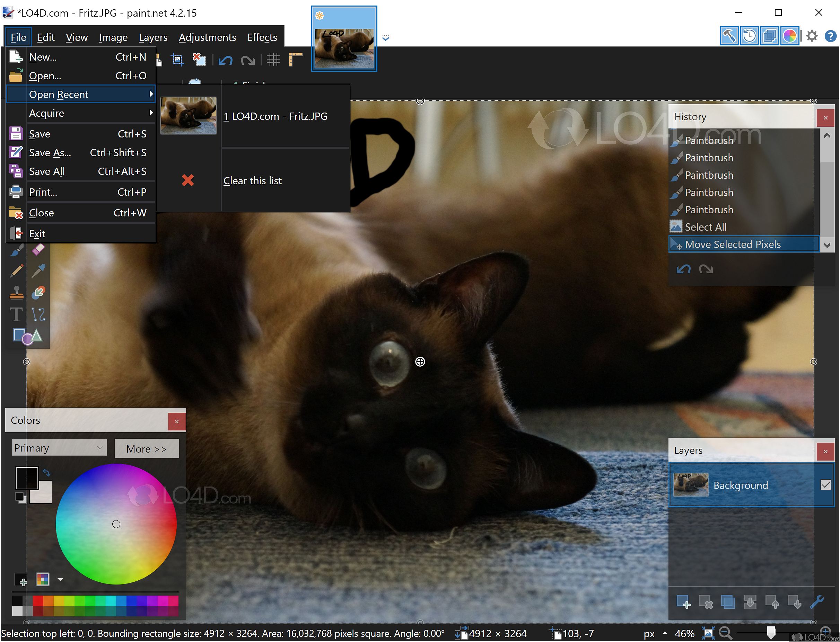Redo using the top toolbar arrow
The width and height of the screenshot is (840, 642).
coord(248,60)
